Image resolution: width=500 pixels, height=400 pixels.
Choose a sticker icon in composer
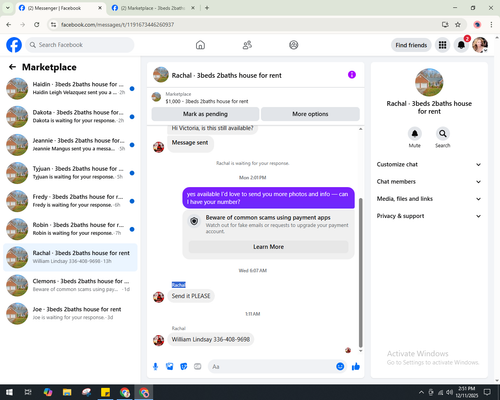[x=184, y=367]
